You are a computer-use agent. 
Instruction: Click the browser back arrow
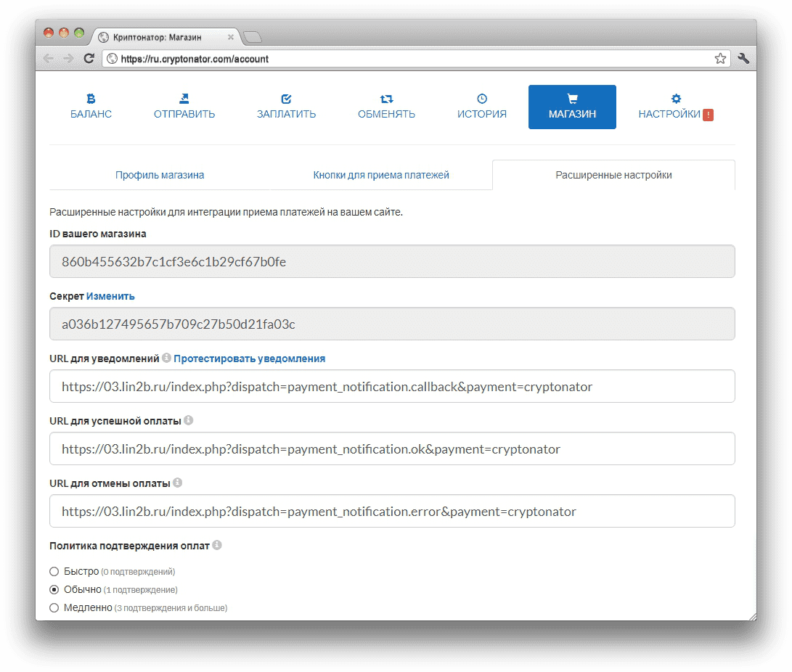pyautogui.click(x=49, y=59)
